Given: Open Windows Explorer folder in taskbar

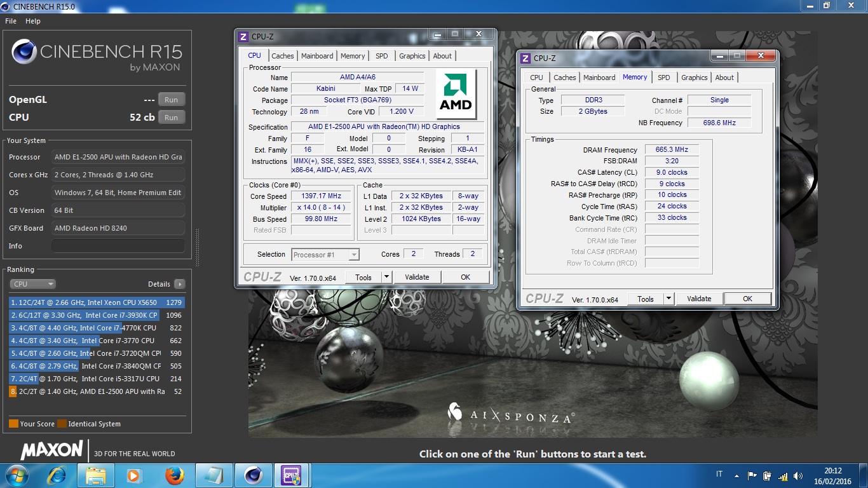Looking at the screenshot, I should (x=96, y=475).
